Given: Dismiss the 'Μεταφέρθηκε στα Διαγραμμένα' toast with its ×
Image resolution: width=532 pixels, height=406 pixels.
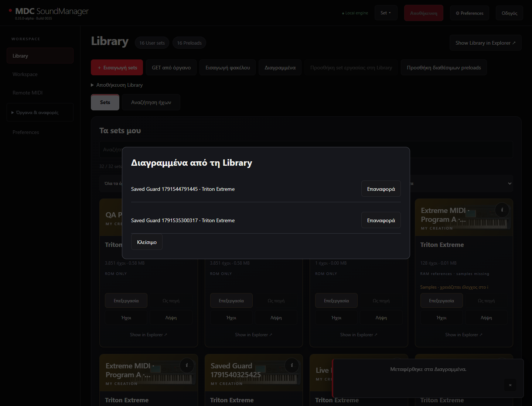Looking at the screenshot, I should tap(510, 385).
